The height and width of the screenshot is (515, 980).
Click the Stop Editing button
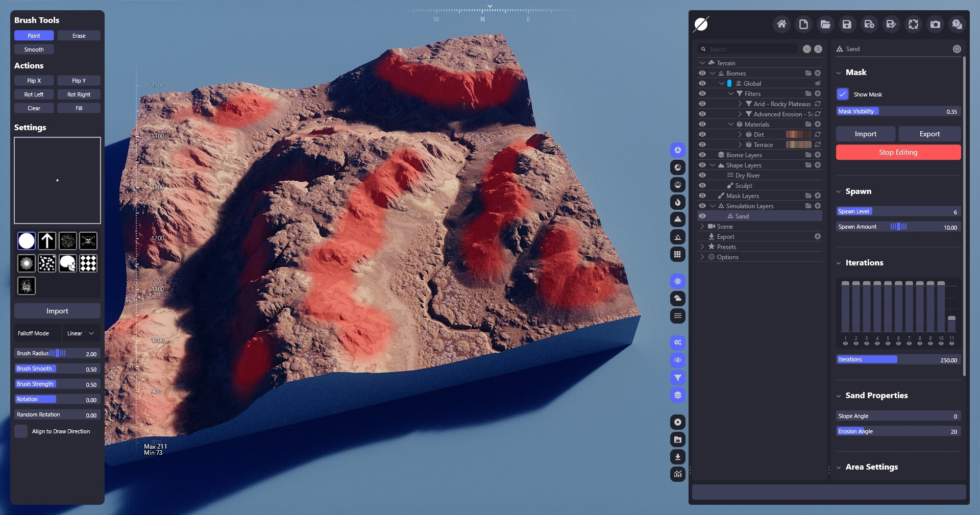coord(898,152)
